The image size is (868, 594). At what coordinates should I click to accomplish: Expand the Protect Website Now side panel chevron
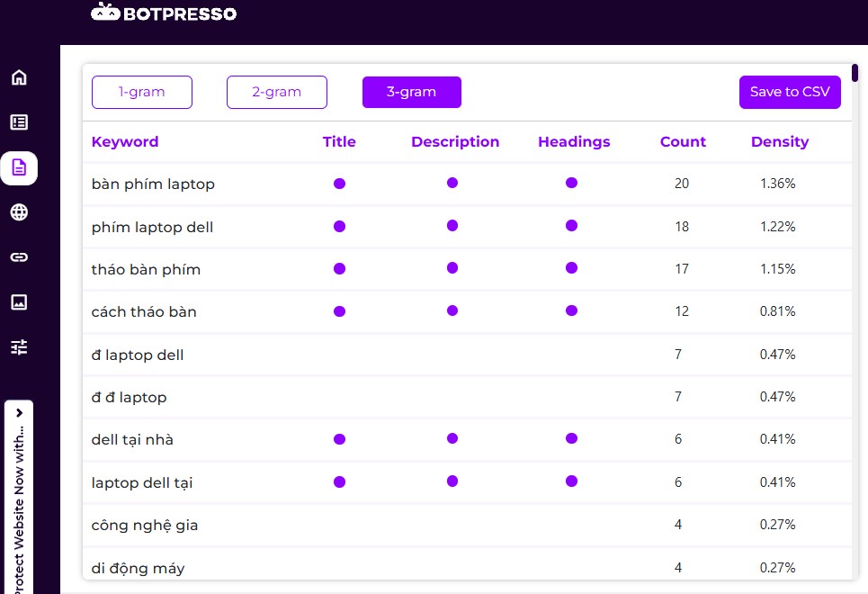point(19,412)
